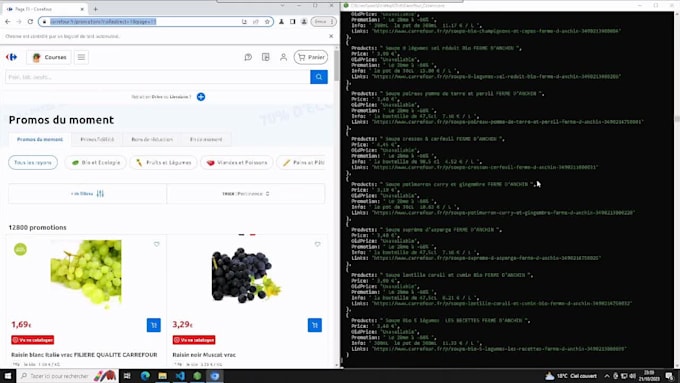The image size is (680, 383).
Task: Open Chrome labs flask icon
Action: click(x=281, y=22)
